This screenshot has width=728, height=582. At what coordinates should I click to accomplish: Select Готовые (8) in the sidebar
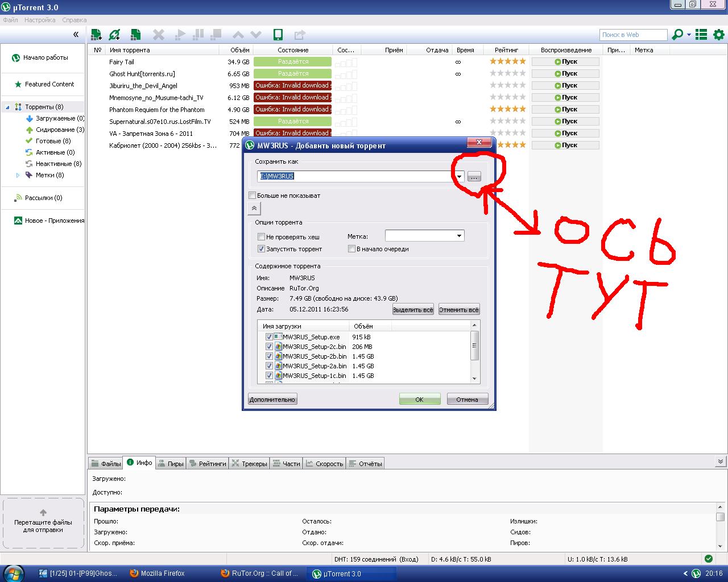point(48,141)
